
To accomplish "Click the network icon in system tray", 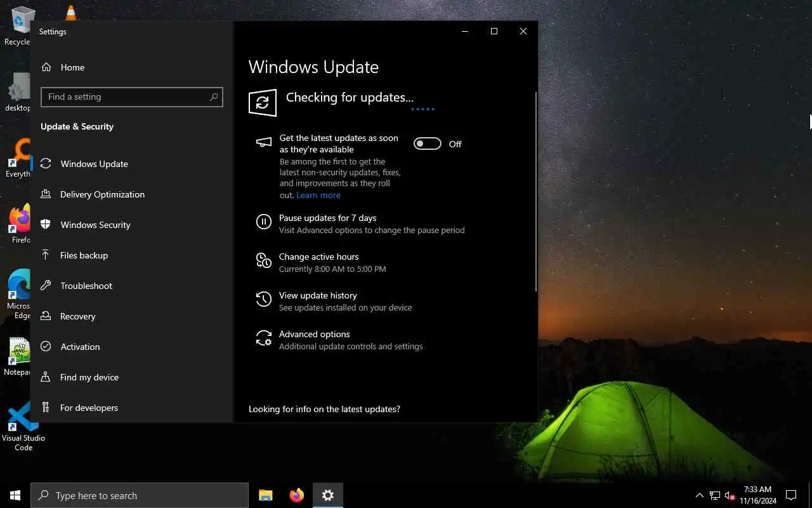I will tap(715, 495).
